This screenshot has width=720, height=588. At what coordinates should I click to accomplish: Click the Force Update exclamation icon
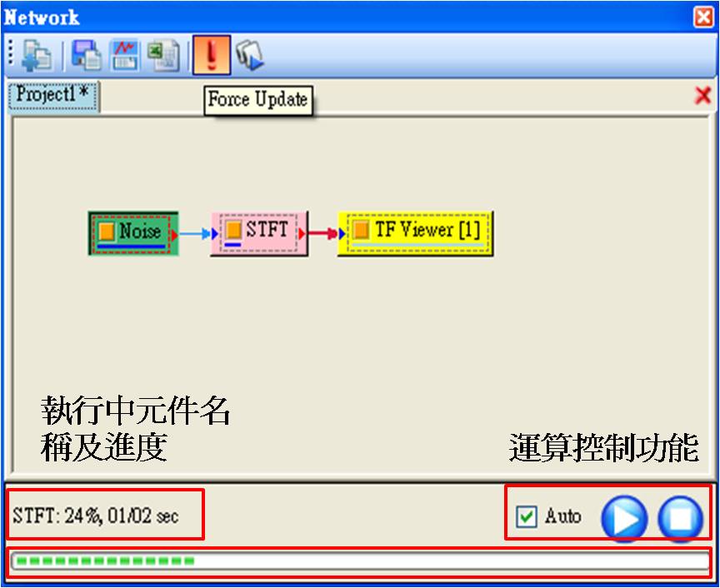point(212,55)
